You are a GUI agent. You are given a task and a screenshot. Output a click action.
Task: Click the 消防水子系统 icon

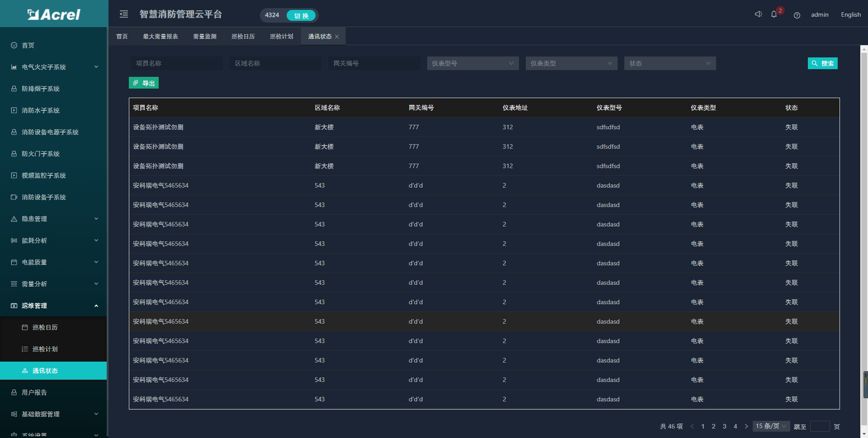(x=14, y=110)
